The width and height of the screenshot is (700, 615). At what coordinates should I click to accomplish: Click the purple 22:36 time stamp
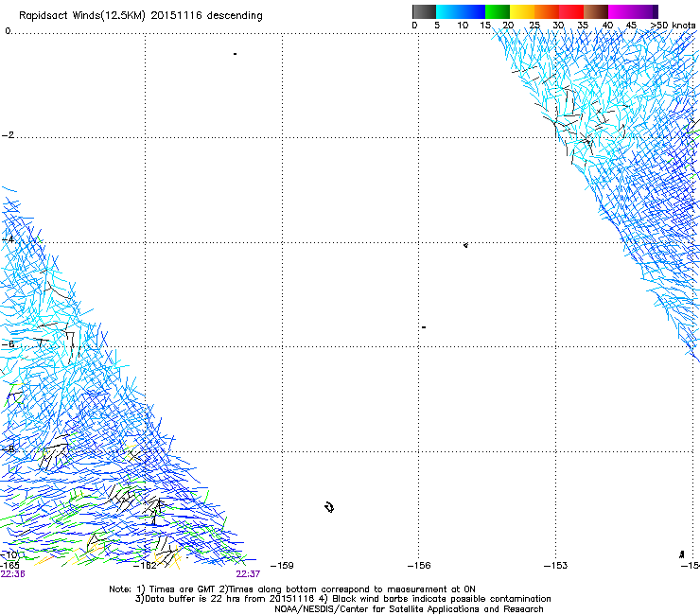point(12,574)
